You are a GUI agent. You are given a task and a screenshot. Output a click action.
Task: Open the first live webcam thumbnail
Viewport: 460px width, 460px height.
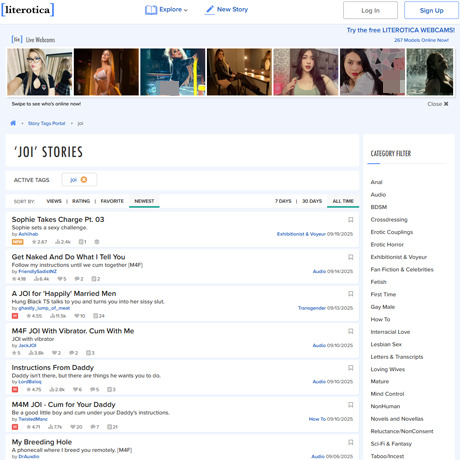(40, 72)
